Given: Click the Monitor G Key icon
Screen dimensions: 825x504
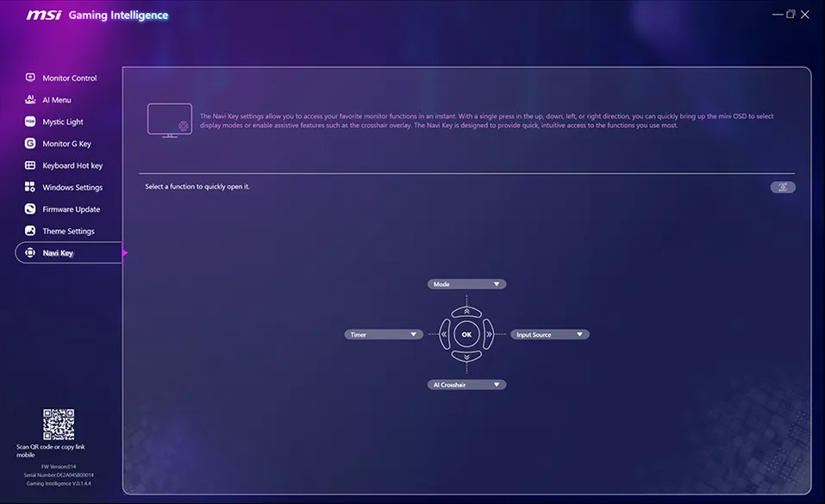Looking at the screenshot, I should [x=30, y=143].
